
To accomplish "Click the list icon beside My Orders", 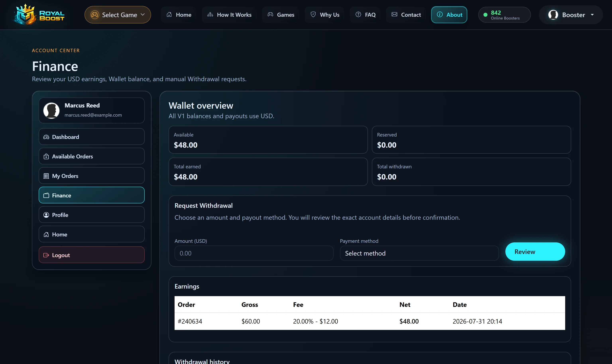I will pyautogui.click(x=46, y=176).
